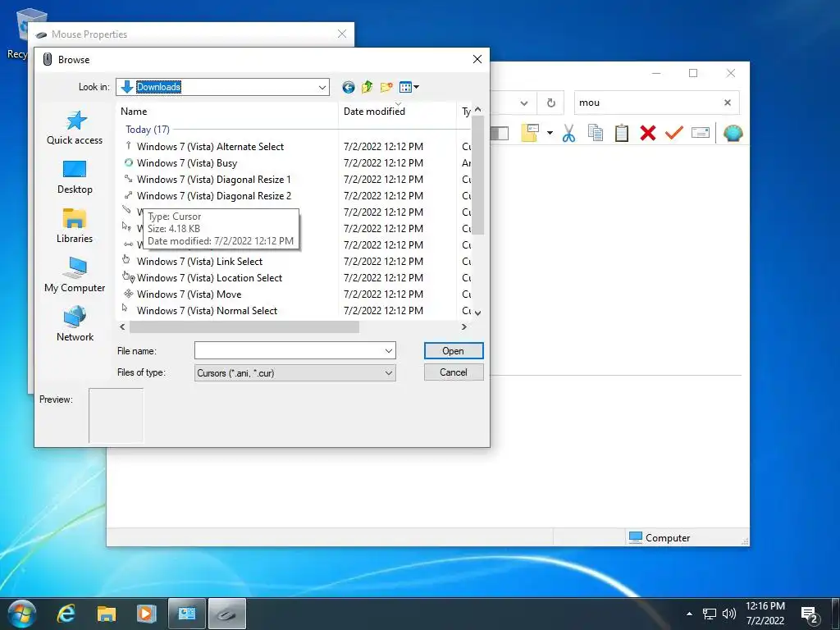Click the Preview box in Browse dialog
This screenshot has height=630, width=840.
[116, 416]
